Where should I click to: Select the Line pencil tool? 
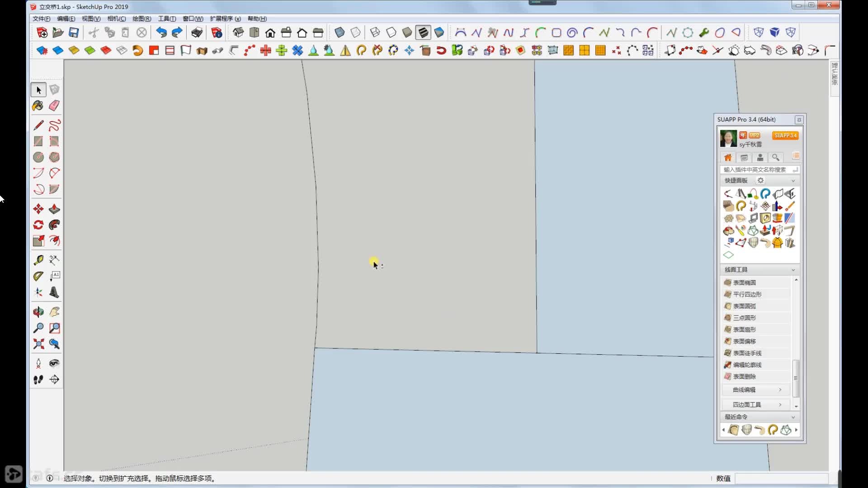coord(38,125)
